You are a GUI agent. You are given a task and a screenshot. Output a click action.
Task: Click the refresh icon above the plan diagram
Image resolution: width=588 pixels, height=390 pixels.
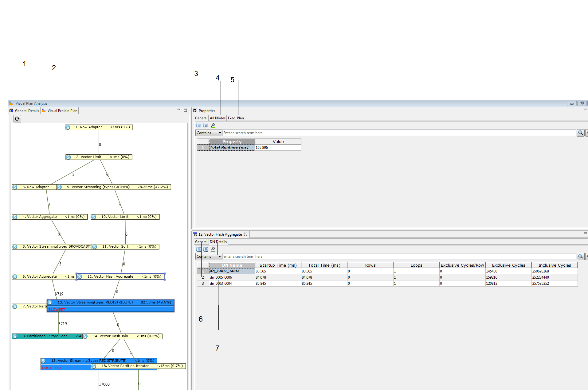(x=17, y=119)
